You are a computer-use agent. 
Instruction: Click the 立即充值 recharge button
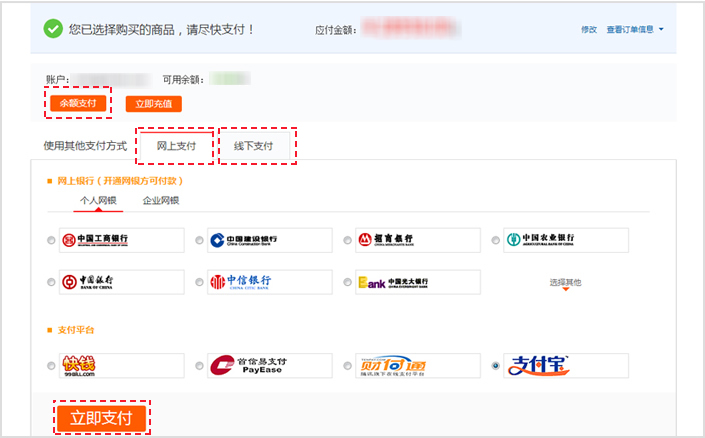click(x=154, y=104)
